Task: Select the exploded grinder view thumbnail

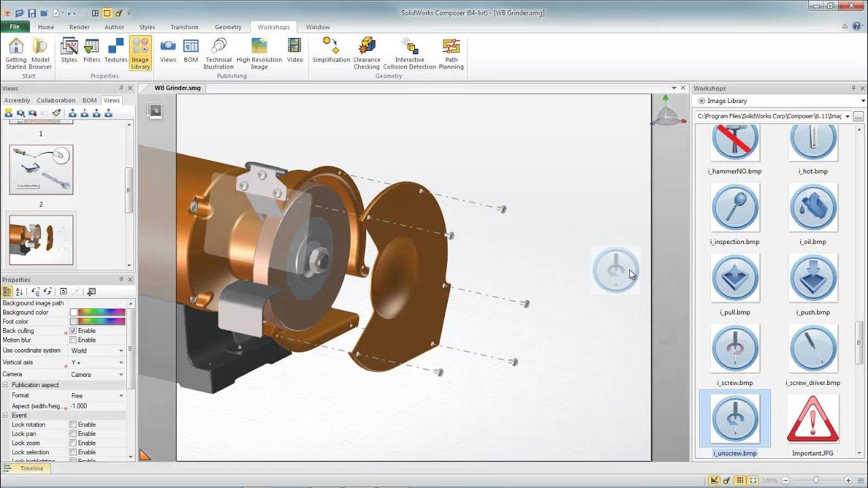Action: 41,240
